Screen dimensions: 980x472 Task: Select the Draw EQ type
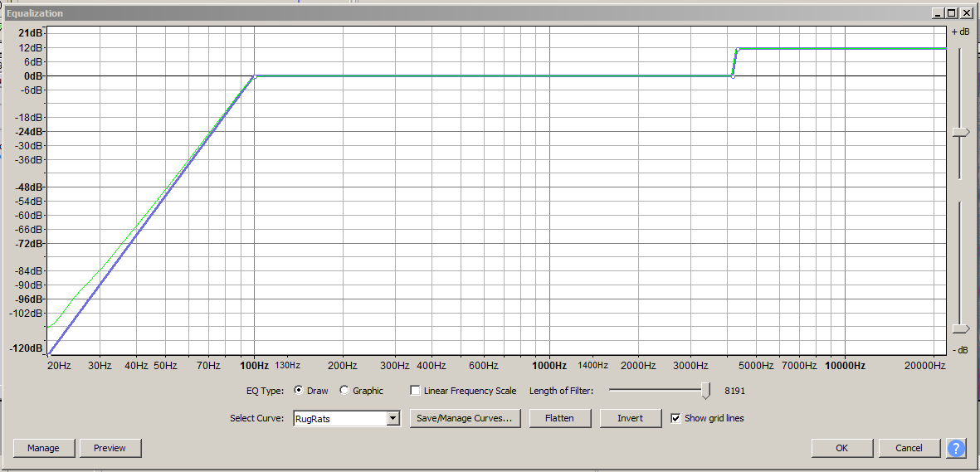(299, 391)
